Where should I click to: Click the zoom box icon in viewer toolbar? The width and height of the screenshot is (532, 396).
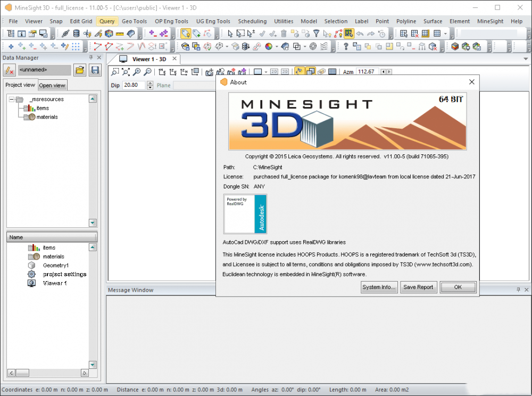coord(115,72)
